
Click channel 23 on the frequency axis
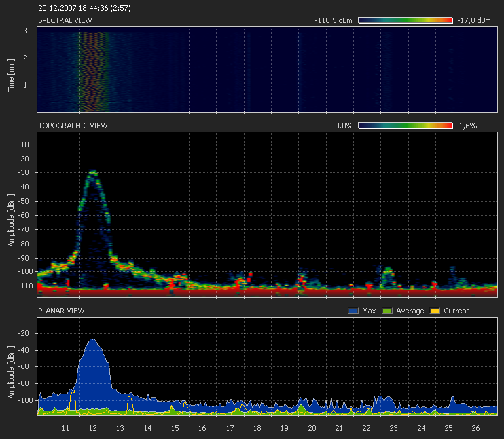point(394,428)
